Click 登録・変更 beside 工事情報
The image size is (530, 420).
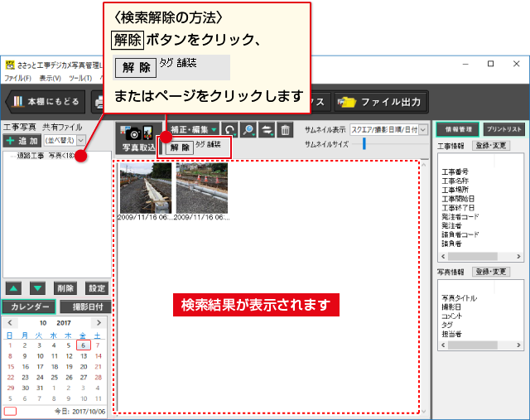(491, 146)
